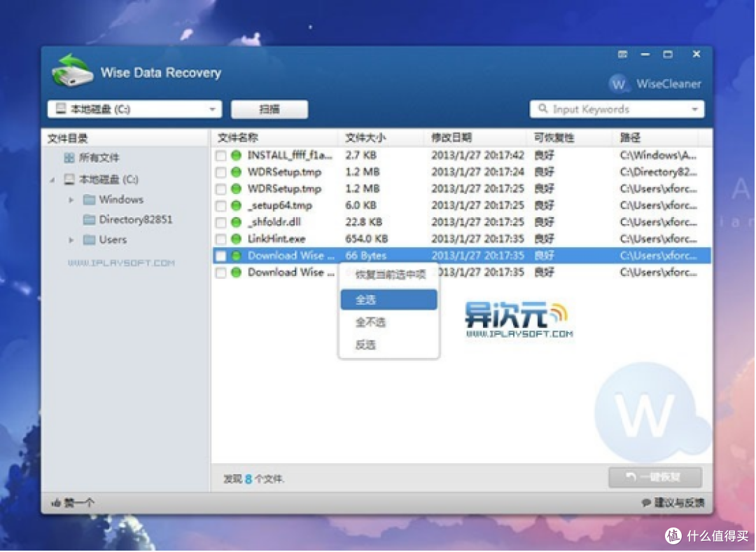
Task: Click green status dot of INSTALL_ffff_f1a file
Action: 236,156
